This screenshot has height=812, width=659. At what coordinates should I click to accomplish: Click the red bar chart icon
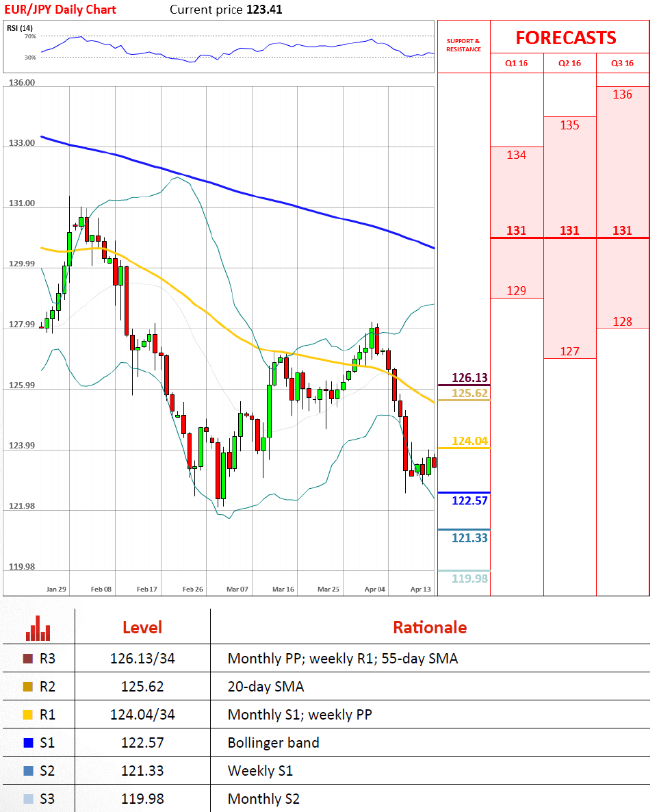coord(38,628)
